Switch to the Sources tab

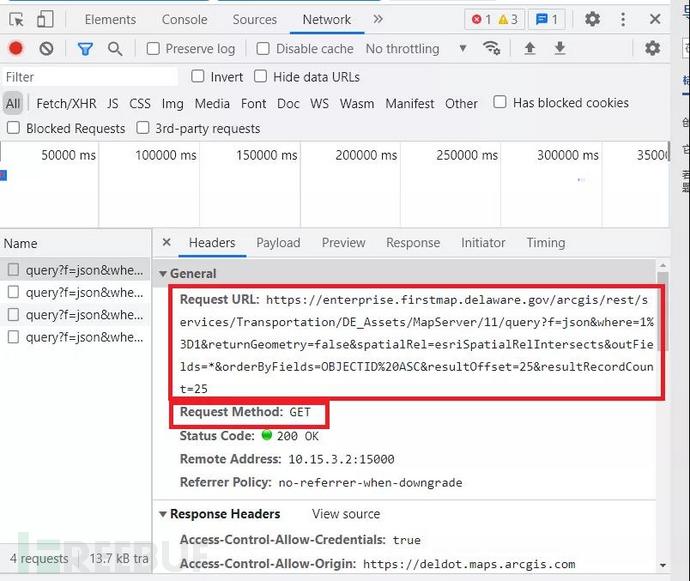tap(254, 19)
